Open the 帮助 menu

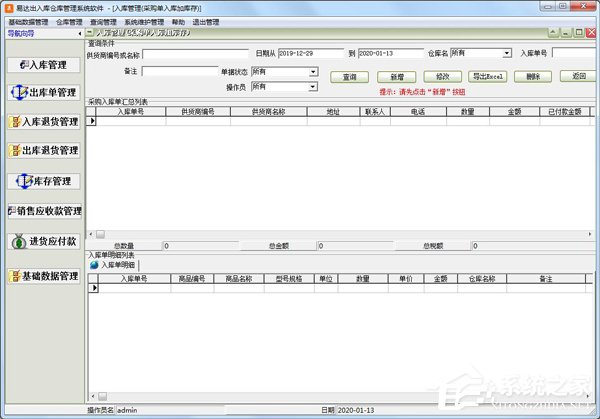point(178,22)
